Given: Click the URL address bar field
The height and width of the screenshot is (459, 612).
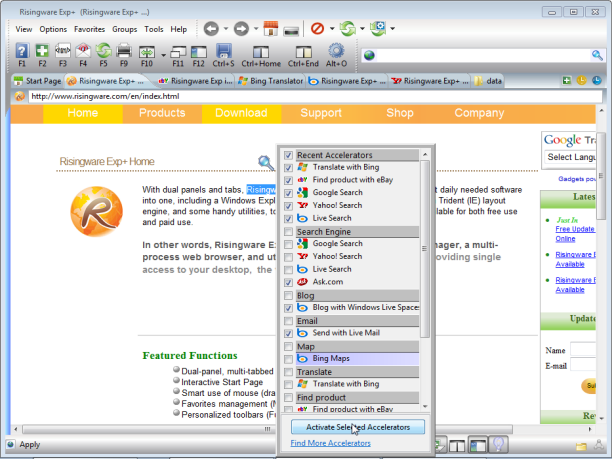Looking at the screenshot, I should (300, 96).
